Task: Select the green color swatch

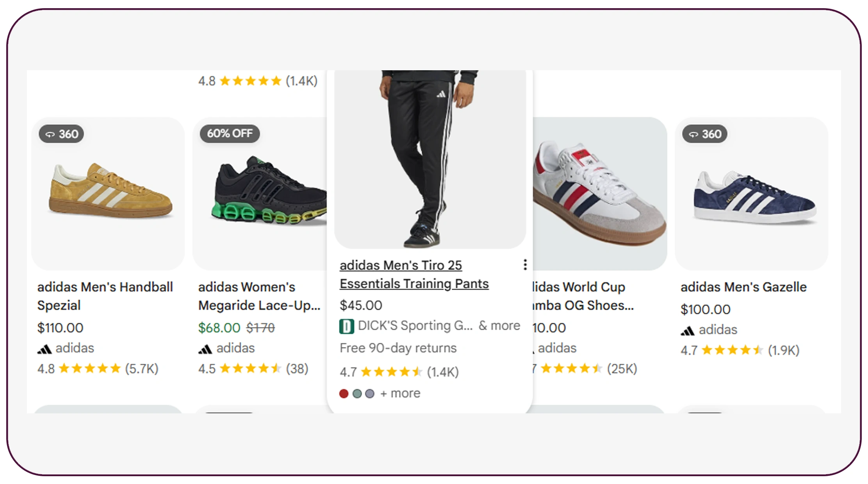Action: coord(357,393)
